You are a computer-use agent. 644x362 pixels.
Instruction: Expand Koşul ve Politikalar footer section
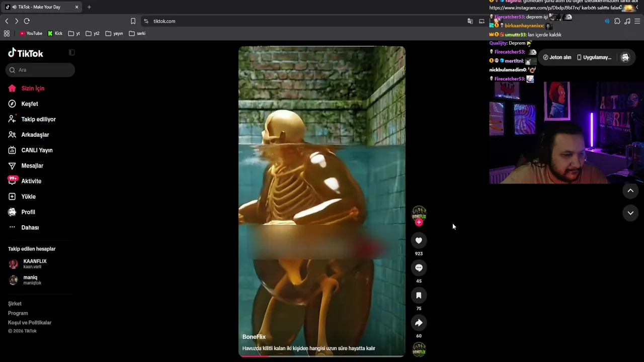click(x=30, y=323)
